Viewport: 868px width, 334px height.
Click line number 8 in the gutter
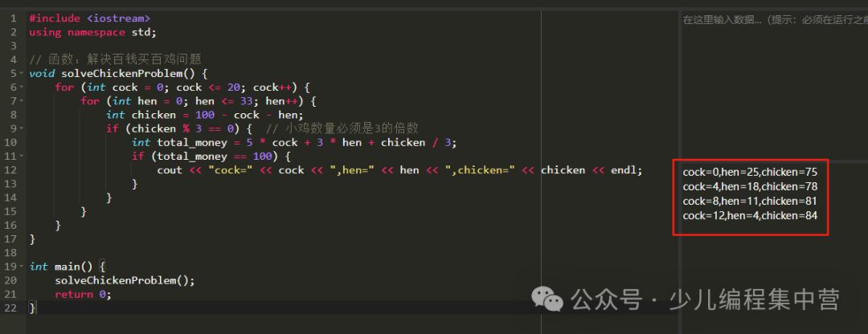pos(14,115)
